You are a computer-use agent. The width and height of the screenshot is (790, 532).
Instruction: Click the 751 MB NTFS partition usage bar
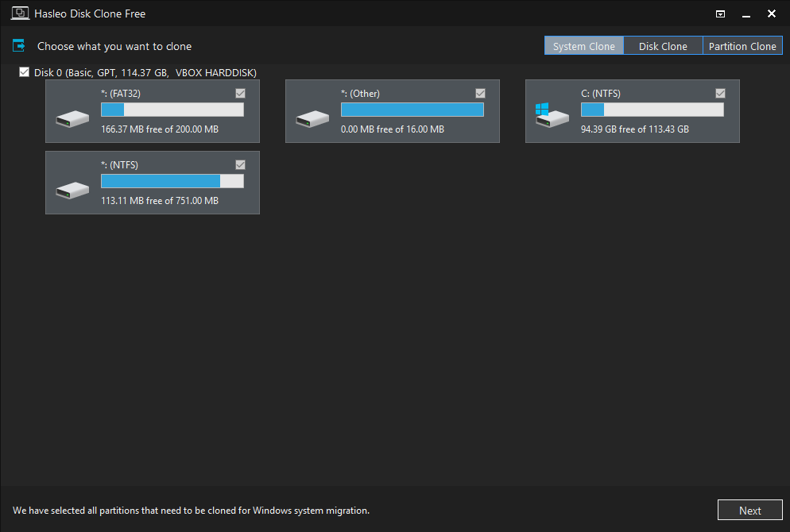172,181
